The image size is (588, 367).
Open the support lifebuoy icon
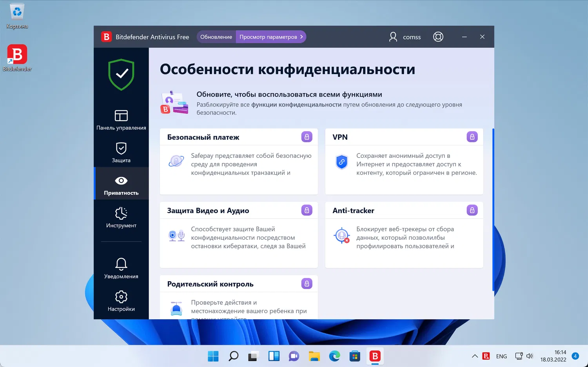point(438,37)
